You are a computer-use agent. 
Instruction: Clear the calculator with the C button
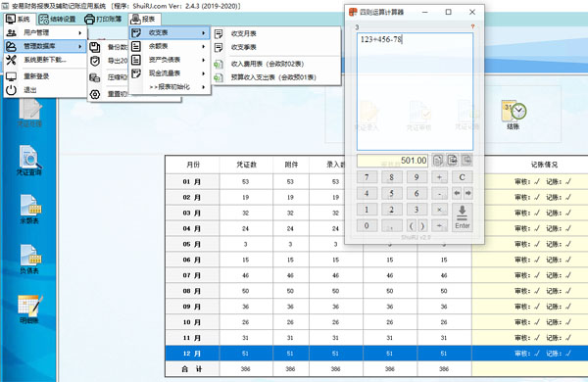(462, 177)
